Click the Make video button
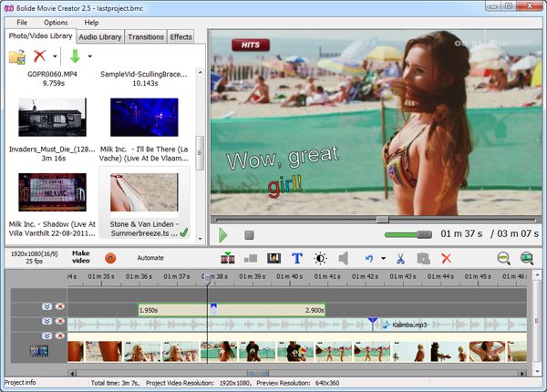547x392 pixels. pos(81,257)
